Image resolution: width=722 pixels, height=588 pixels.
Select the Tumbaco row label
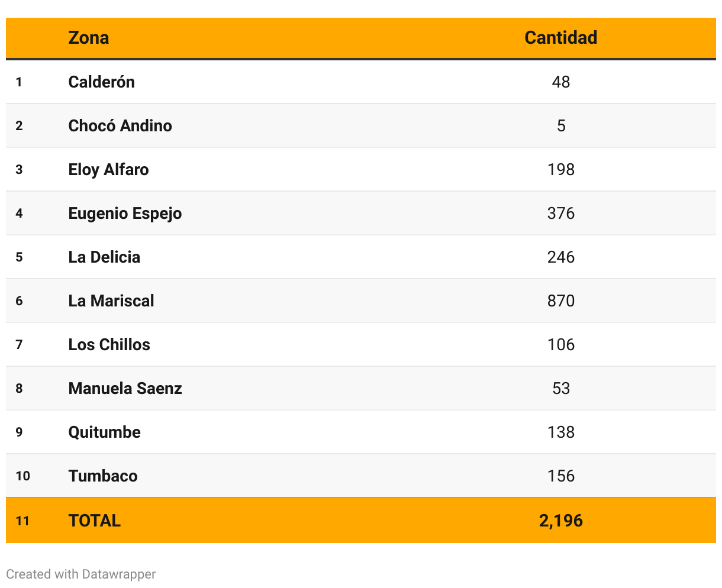coord(103,476)
